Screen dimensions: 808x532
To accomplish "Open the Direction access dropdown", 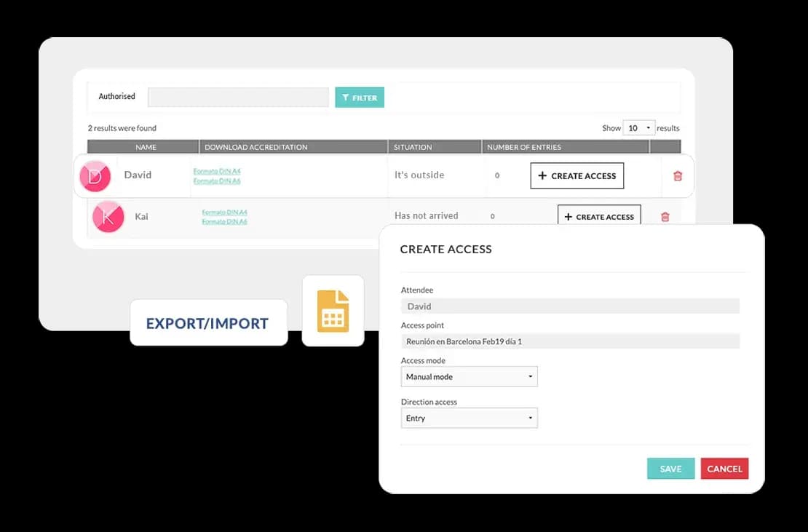I will pos(469,418).
